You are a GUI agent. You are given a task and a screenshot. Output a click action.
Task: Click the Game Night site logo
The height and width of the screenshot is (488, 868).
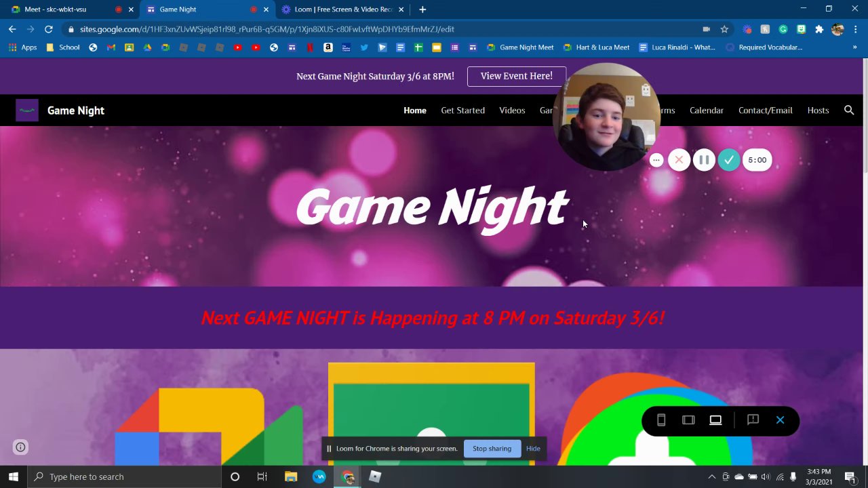(27, 110)
